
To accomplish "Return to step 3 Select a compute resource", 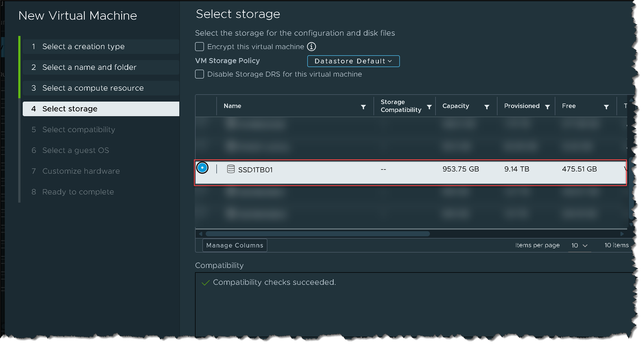I will pyautogui.click(x=93, y=88).
